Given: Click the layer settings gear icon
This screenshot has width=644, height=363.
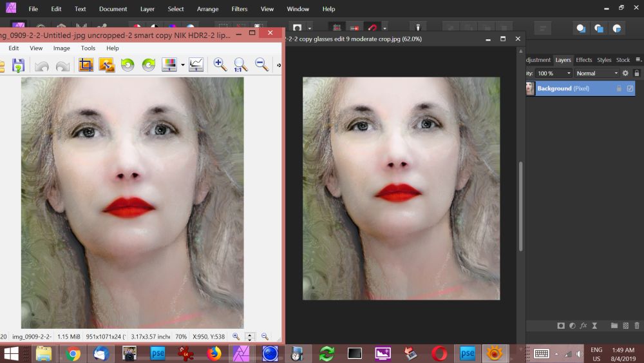Looking at the screenshot, I should [625, 74].
